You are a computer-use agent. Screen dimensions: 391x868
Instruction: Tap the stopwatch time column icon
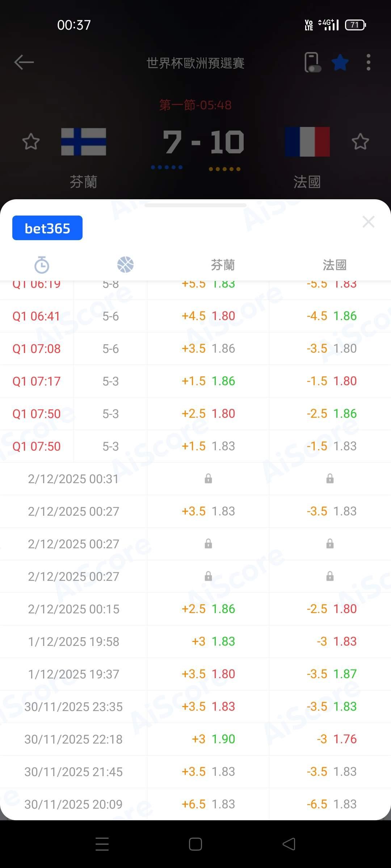pyautogui.click(x=42, y=265)
